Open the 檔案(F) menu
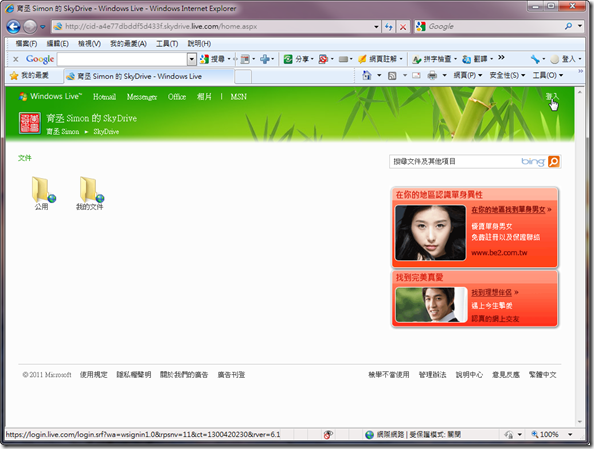The height and width of the screenshot is (449, 594). tap(26, 44)
